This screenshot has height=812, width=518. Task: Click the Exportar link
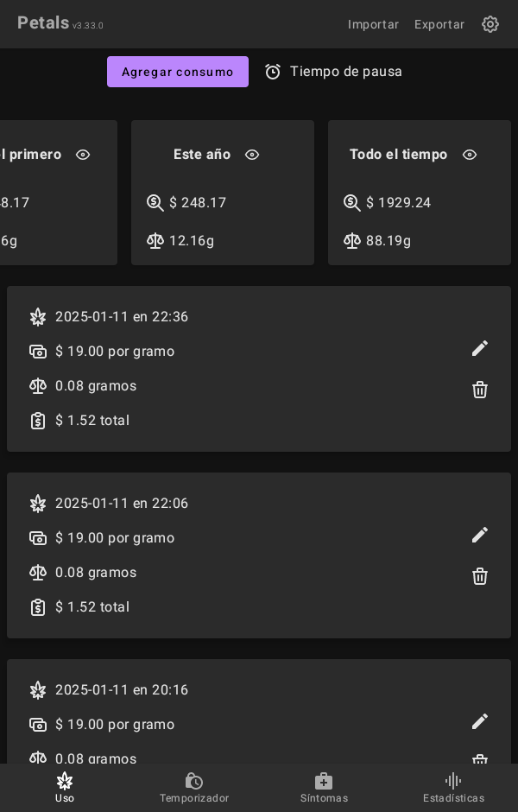[439, 24]
